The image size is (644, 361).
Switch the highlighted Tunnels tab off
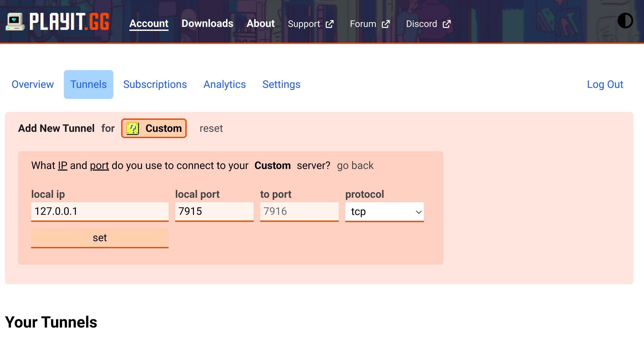click(x=88, y=84)
